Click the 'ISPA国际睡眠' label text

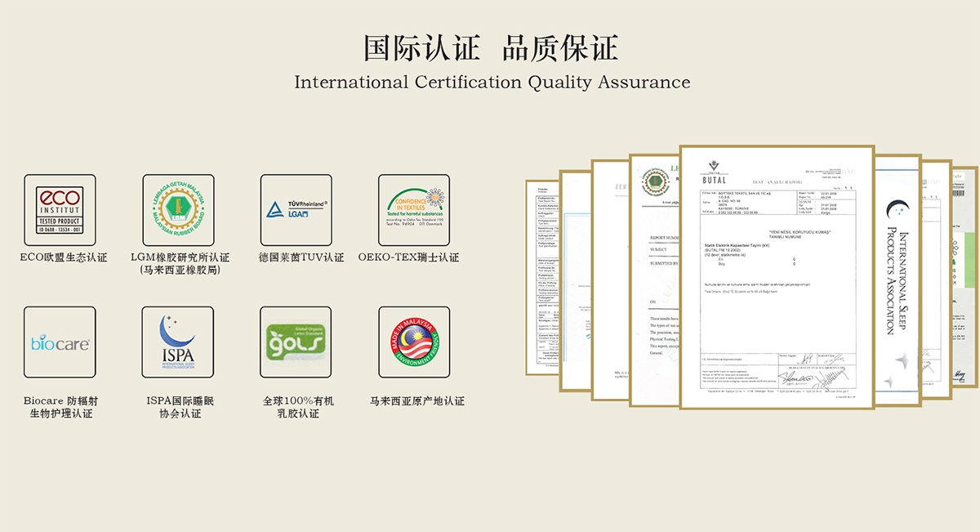point(180,401)
